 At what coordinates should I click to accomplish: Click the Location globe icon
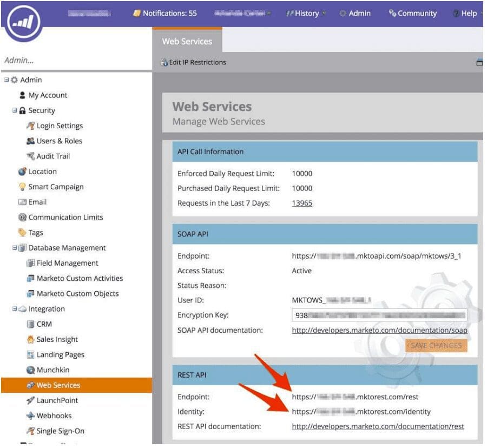[x=22, y=172]
